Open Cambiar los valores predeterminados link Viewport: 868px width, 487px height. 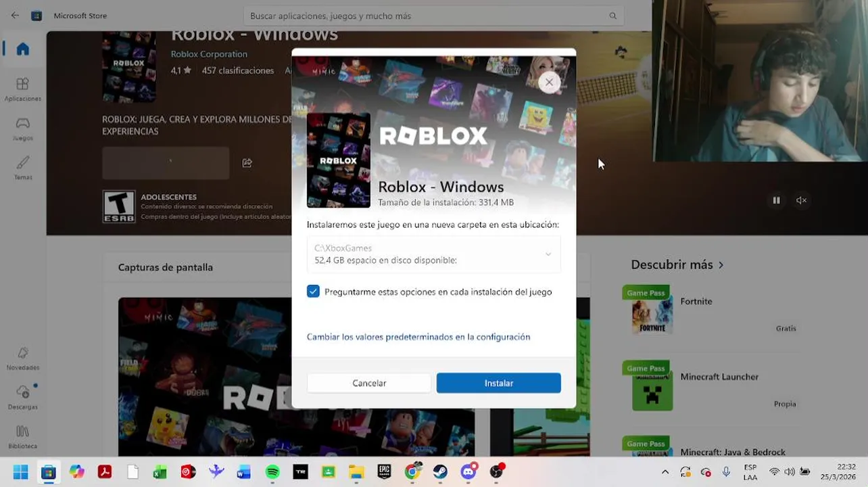pyautogui.click(x=418, y=337)
